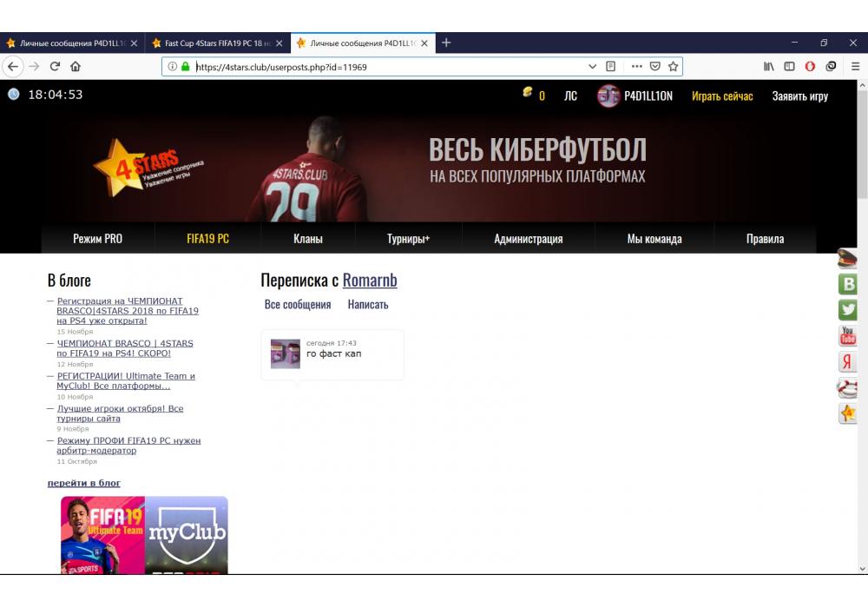Open the Firefox hamburger menu
The image size is (868, 608).
click(855, 67)
